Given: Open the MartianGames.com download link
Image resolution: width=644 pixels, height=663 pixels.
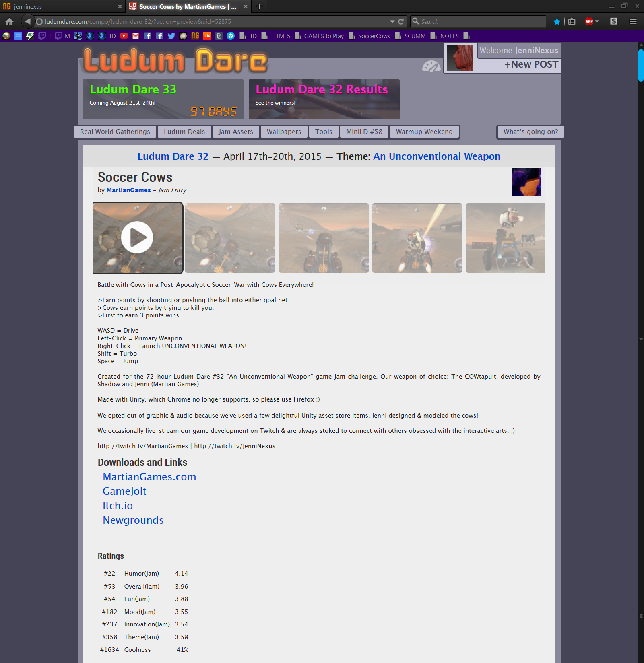Looking at the screenshot, I should pos(149,477).
